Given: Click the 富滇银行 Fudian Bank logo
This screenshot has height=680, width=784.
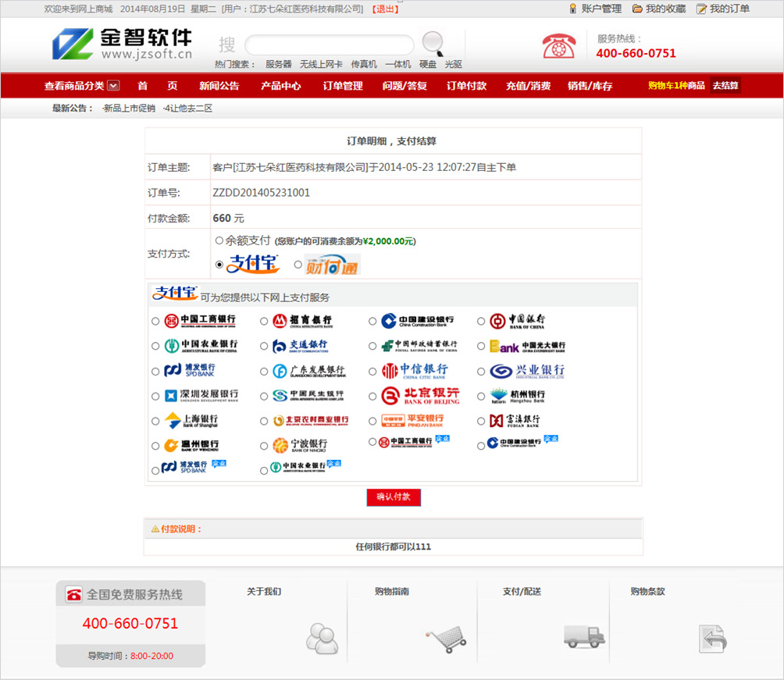Looking at the screenshot, I should pos(515,421).
